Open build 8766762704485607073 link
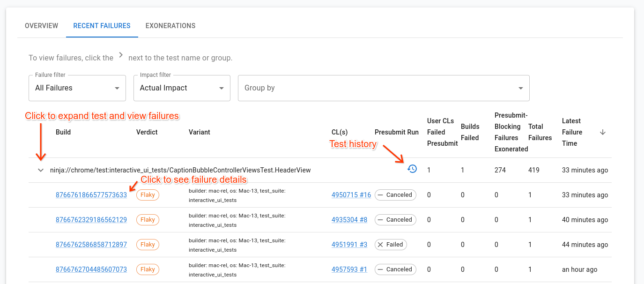 pyautogui.click(x=91, y=269)
